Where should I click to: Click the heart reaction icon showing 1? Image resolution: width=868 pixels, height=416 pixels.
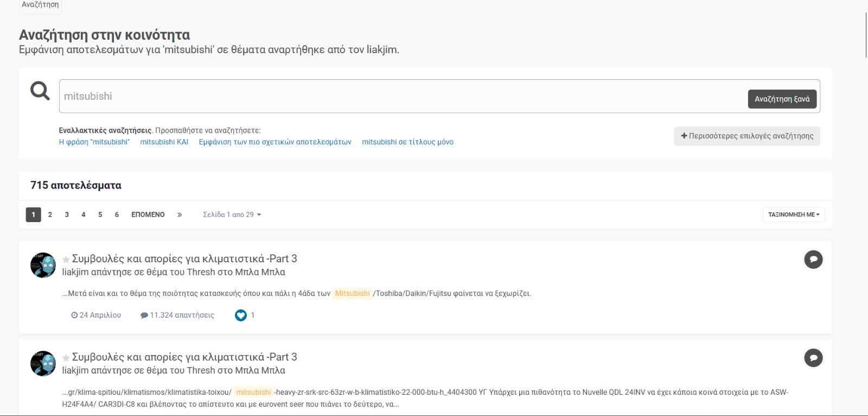[x=241, y=315]
